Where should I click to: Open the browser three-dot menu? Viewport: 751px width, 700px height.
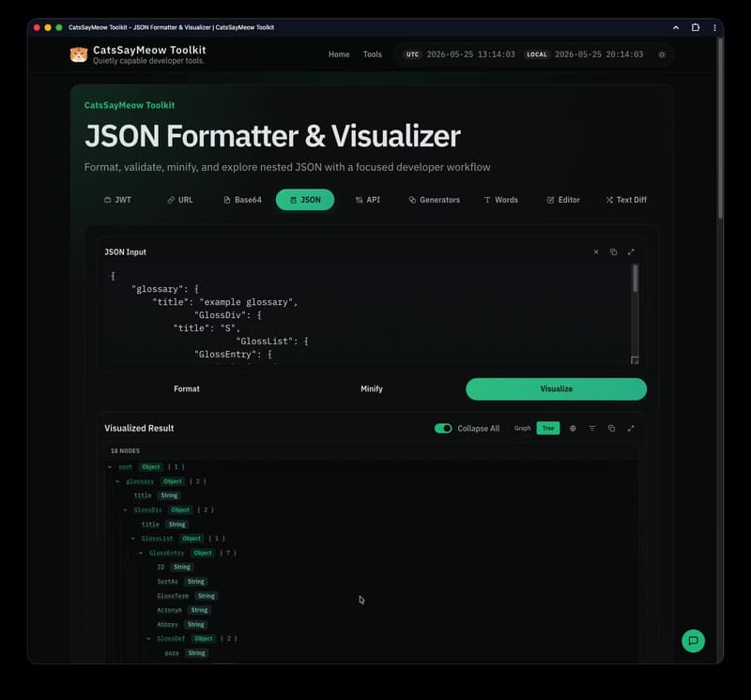click(714, 28)
